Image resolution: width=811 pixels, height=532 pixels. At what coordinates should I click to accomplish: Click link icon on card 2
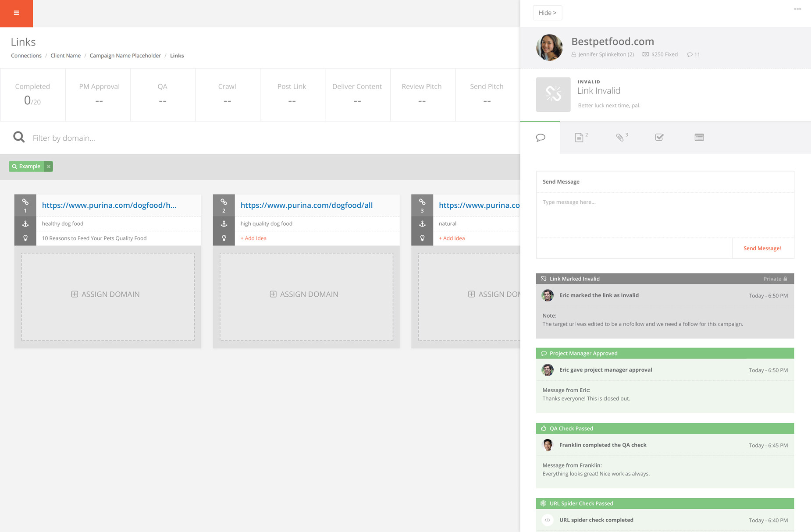pos(224,202)
